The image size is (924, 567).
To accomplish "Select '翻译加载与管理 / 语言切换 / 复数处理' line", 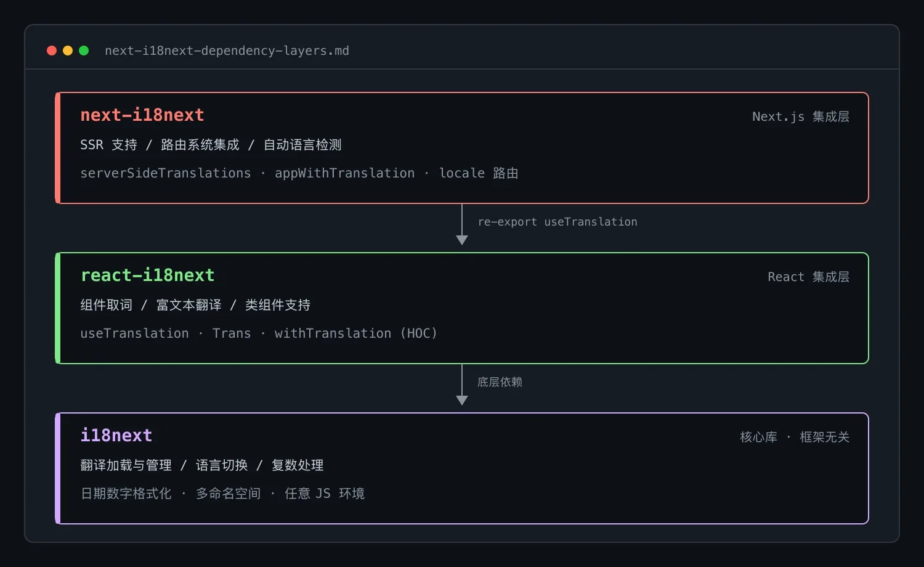I will 202,465.
